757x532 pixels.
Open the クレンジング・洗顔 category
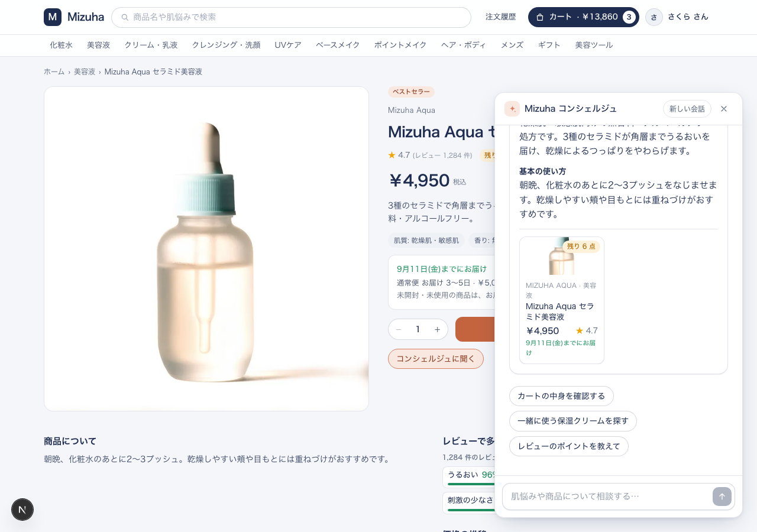226,45
